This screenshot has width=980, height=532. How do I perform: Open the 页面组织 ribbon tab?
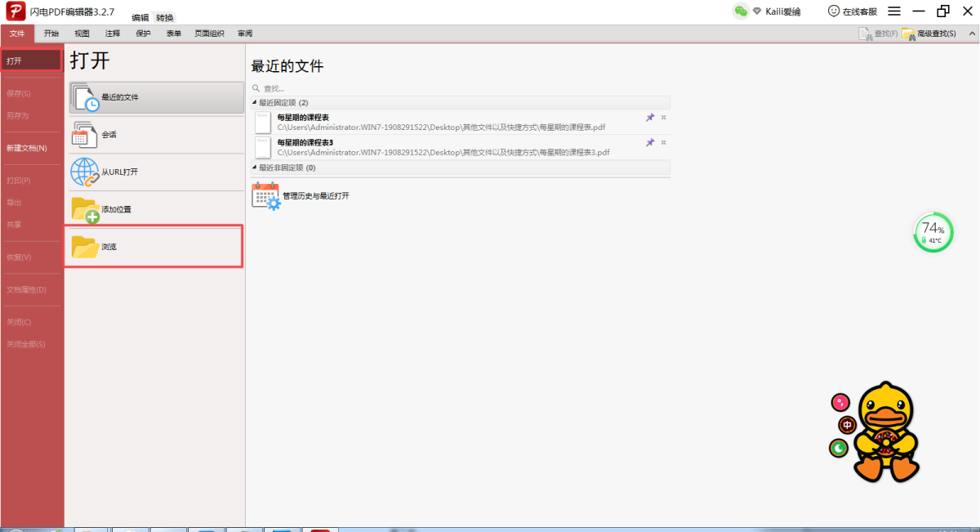[209, 34]
